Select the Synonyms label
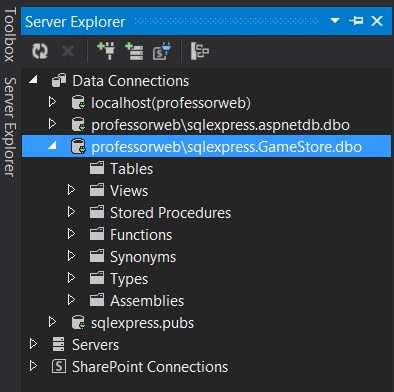 tap(143, 258)
